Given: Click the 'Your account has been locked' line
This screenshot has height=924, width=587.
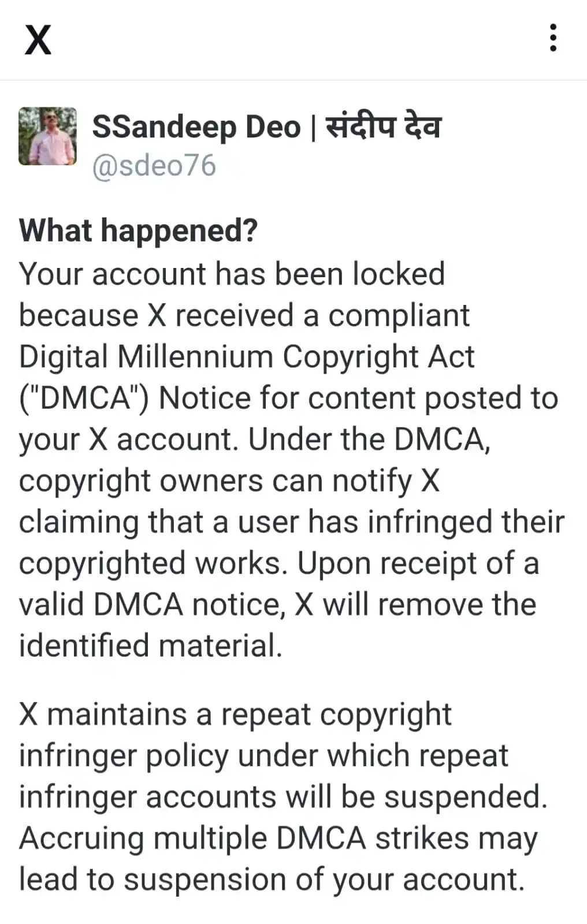Looking at the screenshot, I should click(232, 274).
